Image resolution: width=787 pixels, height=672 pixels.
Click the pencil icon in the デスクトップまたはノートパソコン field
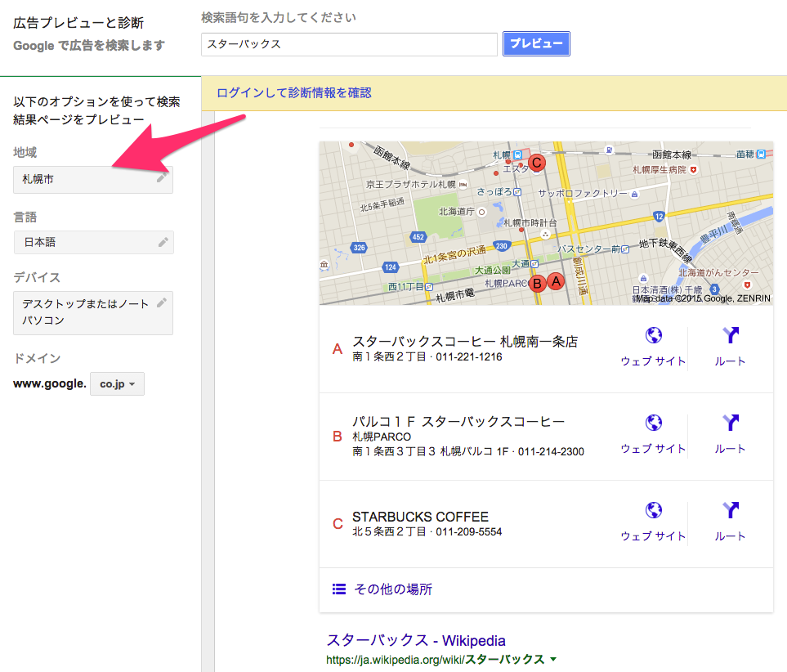click(x=162, y=302)
